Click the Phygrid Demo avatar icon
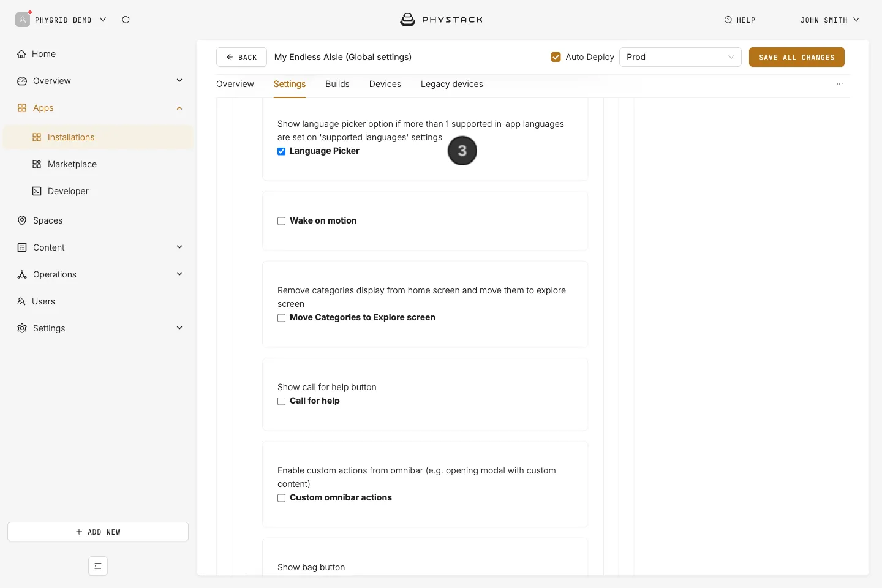This screenshot has height=588, width=882. pyautogui.click(x=23, y=20)
